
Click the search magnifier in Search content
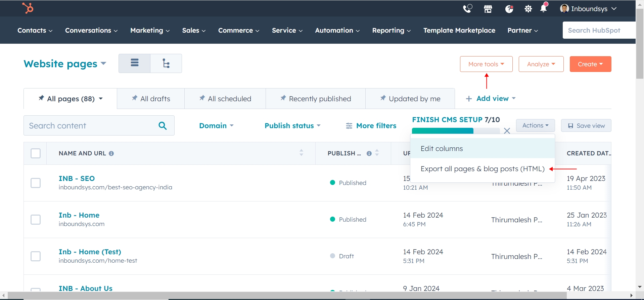(x=163, y=125)
